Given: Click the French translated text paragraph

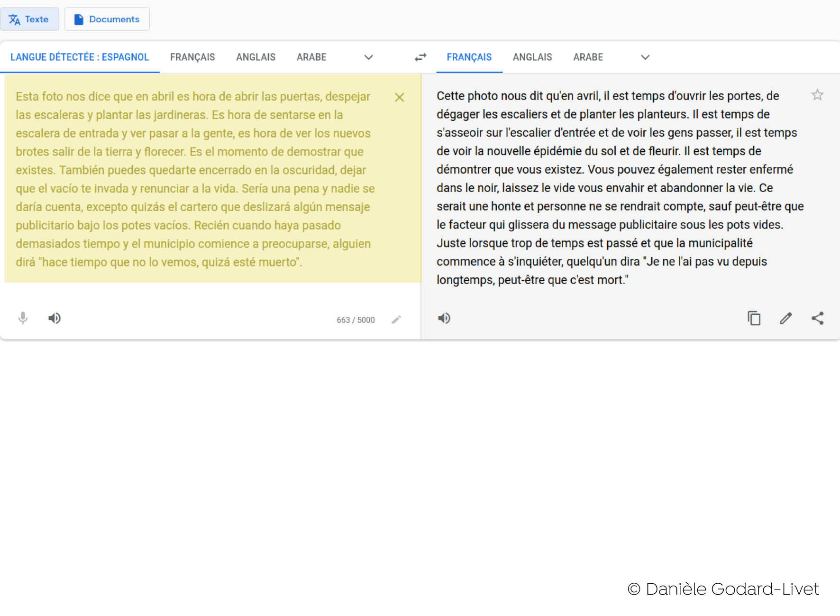Looking at the screenshot, I should [620, 188].
